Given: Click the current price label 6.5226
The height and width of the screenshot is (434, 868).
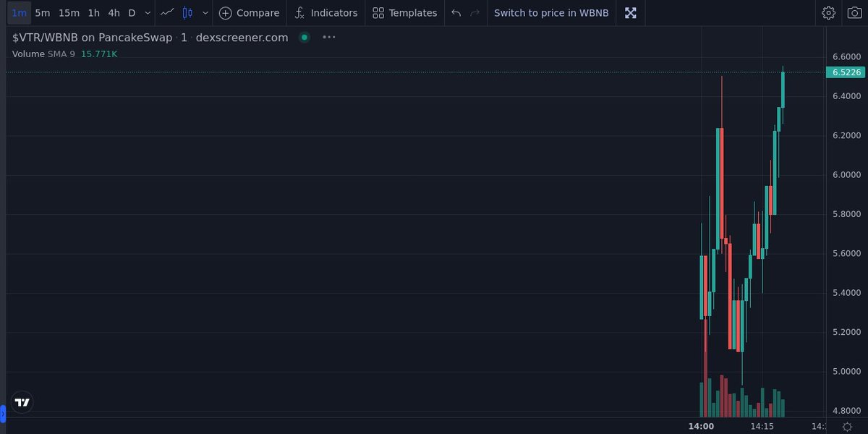Looking at the screenshot, I should [x=846, y=72].
